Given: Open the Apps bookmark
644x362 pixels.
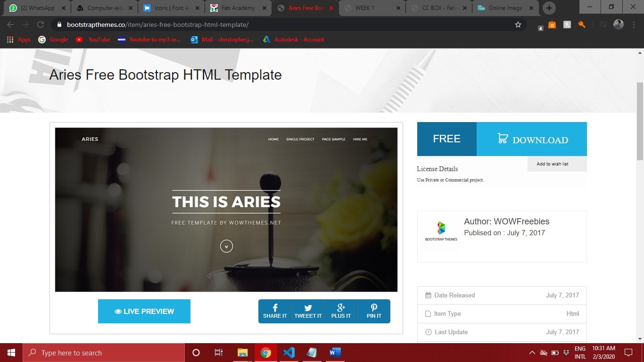Looking at the screenshot, I should click(x=19, y=40).
